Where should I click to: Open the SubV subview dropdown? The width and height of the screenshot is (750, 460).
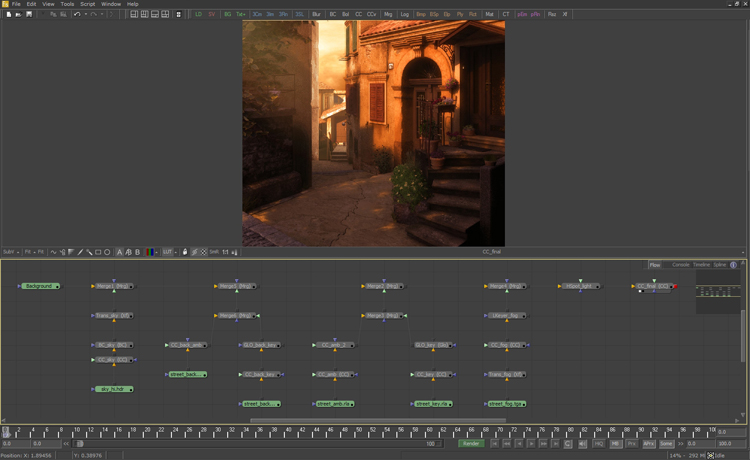tap(10, 252)
